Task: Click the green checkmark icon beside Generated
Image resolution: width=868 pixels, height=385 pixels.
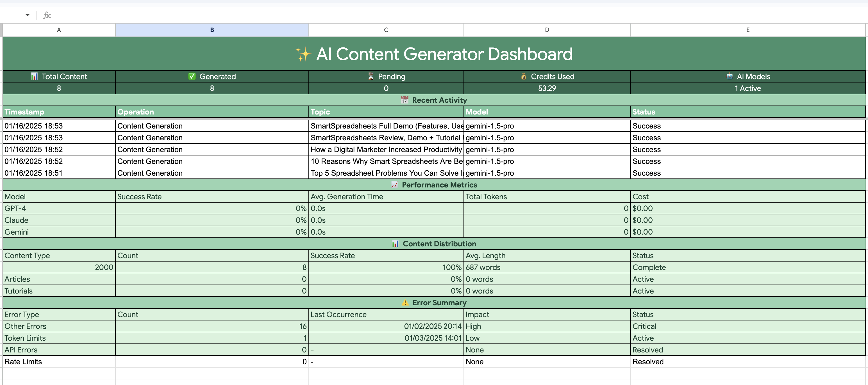Action: coord(192,76)
